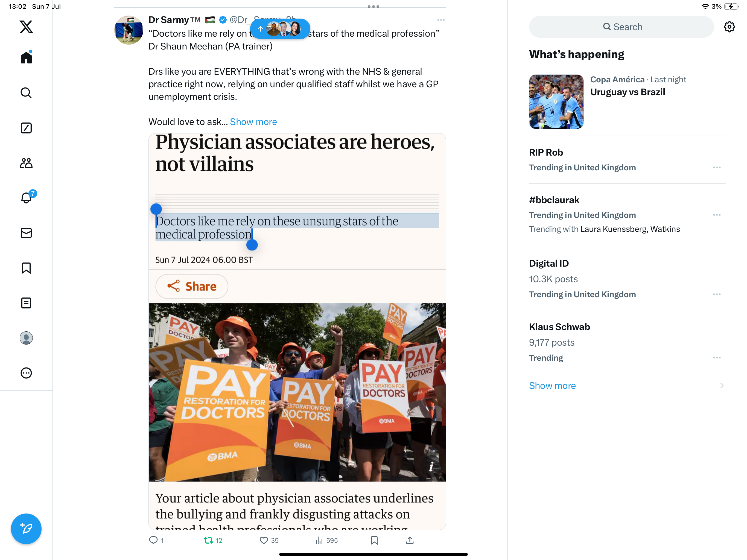Open more options on Dr Sarmy post
The height and width of the screenshot is (560, 747).
click(x=441, y=20)
